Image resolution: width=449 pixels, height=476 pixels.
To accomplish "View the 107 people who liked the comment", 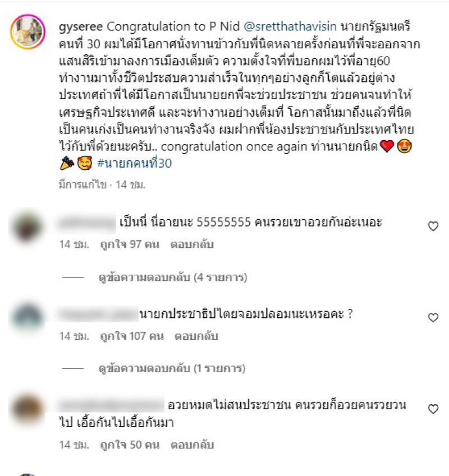I will coord(132,336).
